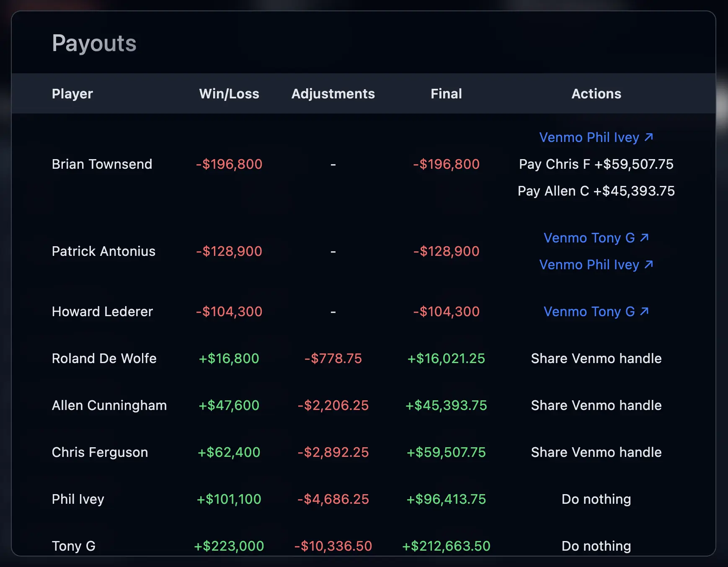Click Share Venmo handle for Allen Cunningham

point(596,405)
